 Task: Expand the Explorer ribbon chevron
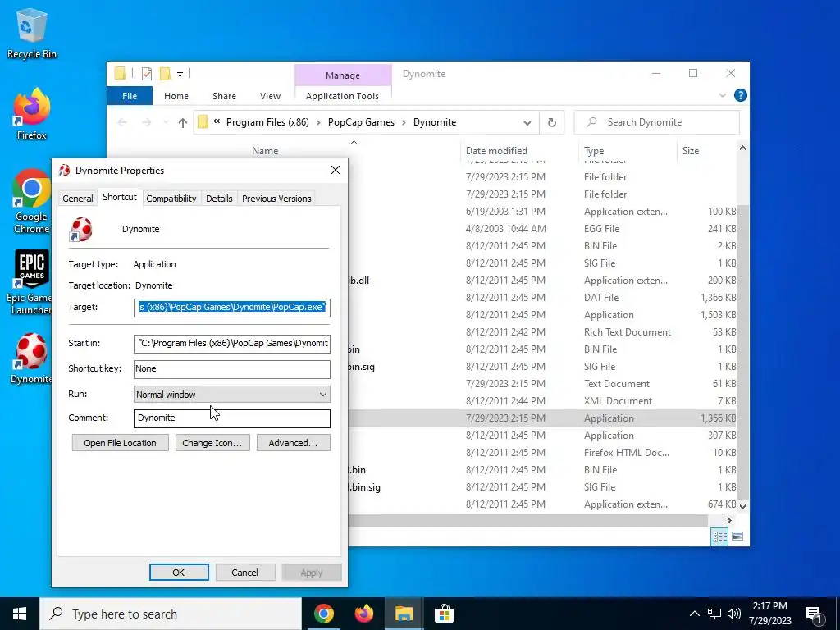pos(722,95)
